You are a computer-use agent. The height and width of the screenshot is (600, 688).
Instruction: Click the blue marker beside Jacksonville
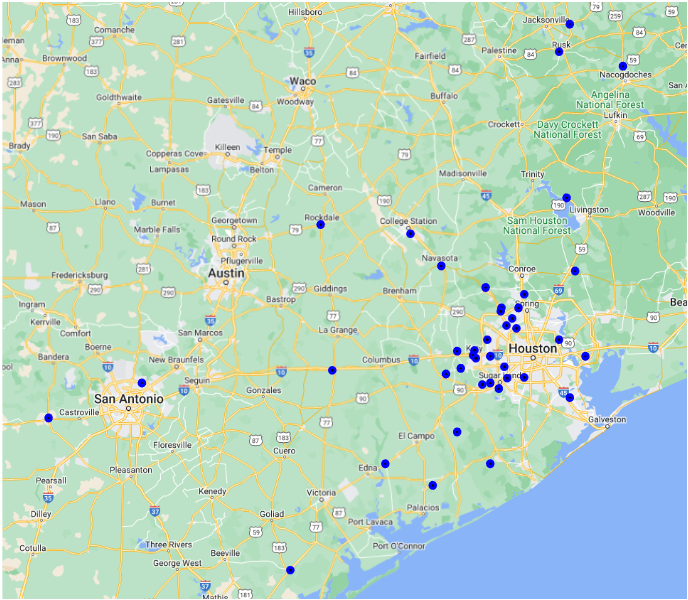click(570, 24)
